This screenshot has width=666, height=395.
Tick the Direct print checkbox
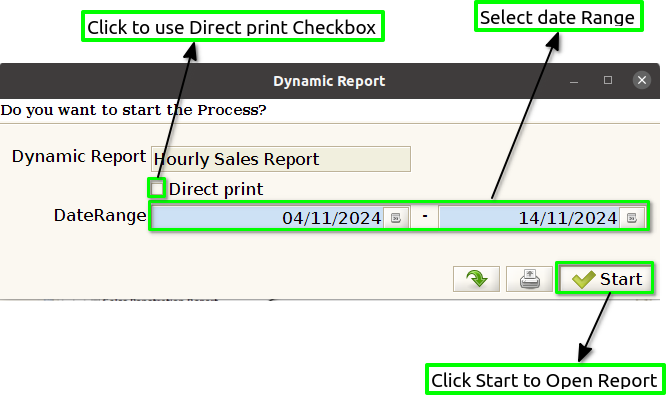(x=157, y=188)
